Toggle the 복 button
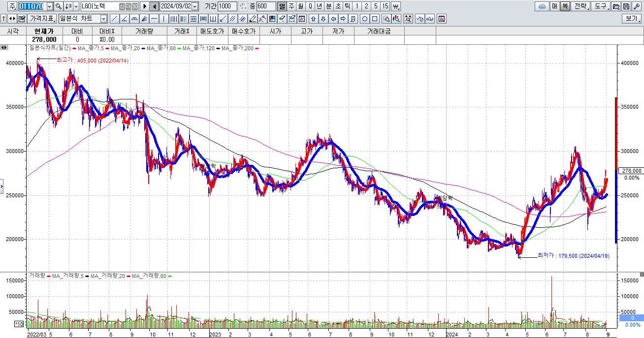This screenshot has height=338, width=644. pyautogui.click(x=565, y=6)
